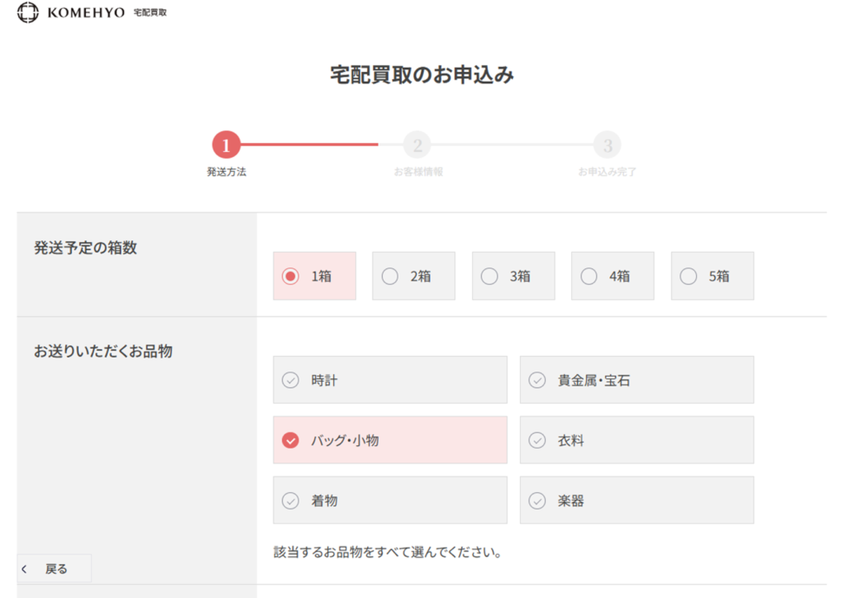Click step 1 発送方法 circle
Viewport: 868px width, 598px height.
point(226,145)
